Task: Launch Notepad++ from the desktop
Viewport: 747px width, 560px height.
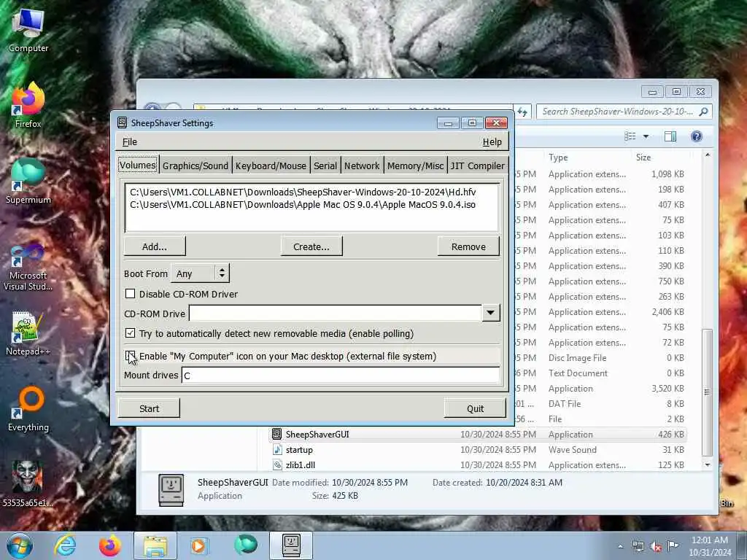Action: (x=28, y=332)
